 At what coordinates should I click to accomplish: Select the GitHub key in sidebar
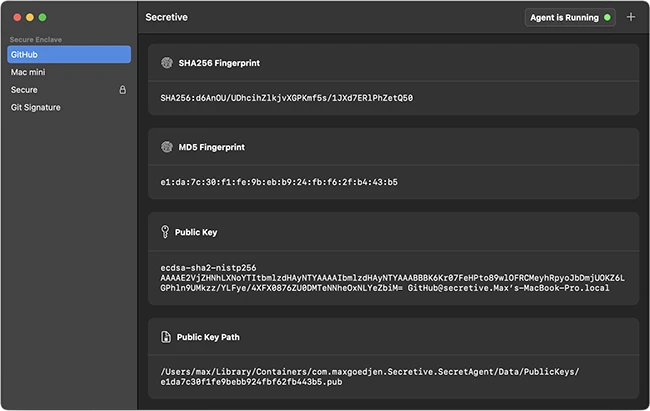[x=69, y=54]
